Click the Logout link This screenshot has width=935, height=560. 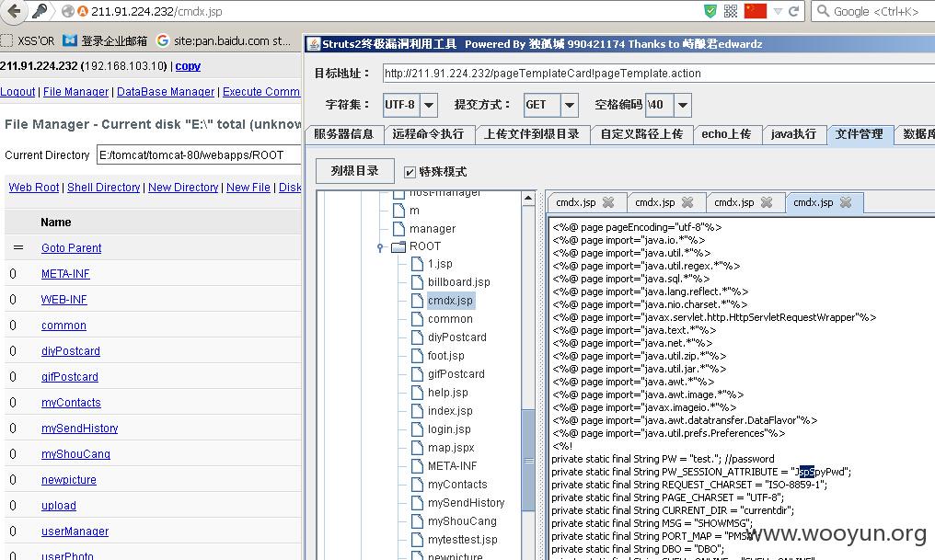point(17,92)
